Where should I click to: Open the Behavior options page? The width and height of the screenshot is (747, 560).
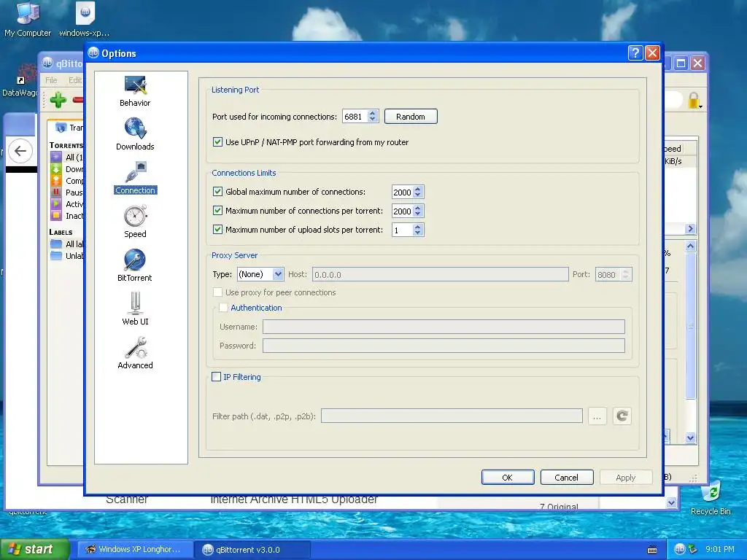[135, 91]
